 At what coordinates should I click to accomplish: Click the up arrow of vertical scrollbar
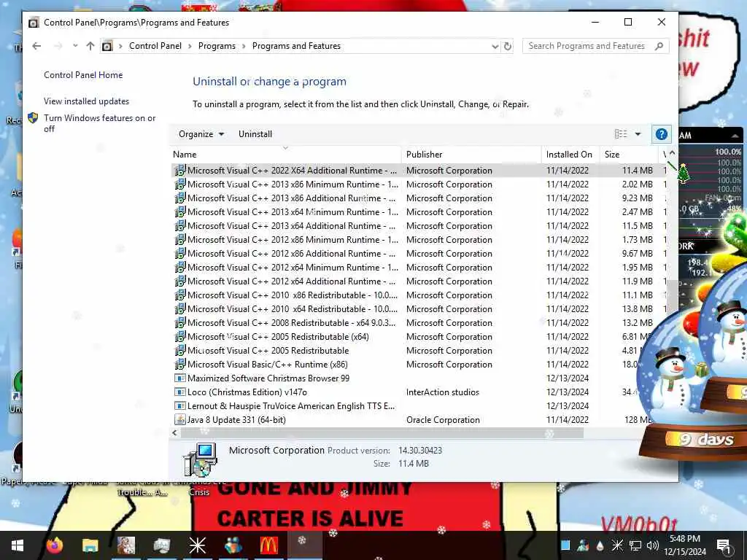(x=672, y=153)
